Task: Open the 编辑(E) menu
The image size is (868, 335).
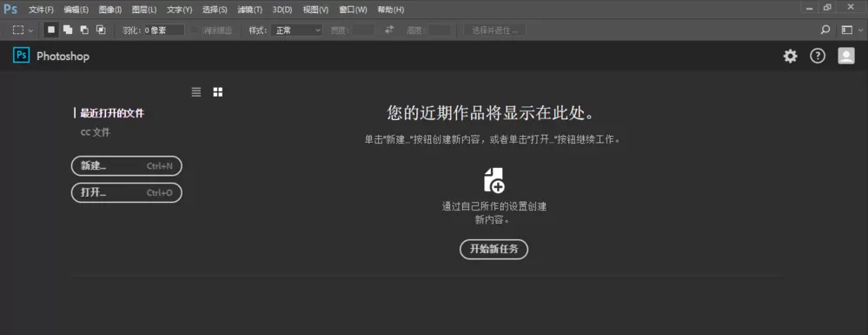Action: (76, 10)
